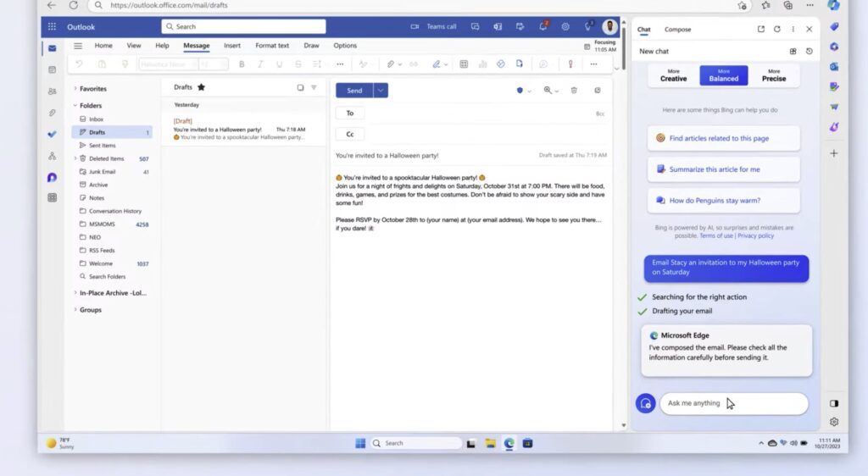Open sensitivity shield dropdown
The image size is (868, 476).
523,90
